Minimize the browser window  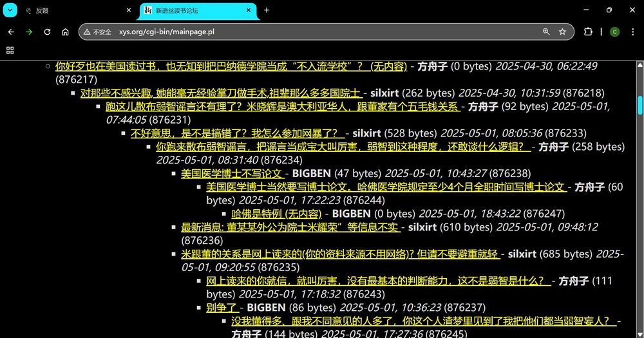click(x=586, y=10)
